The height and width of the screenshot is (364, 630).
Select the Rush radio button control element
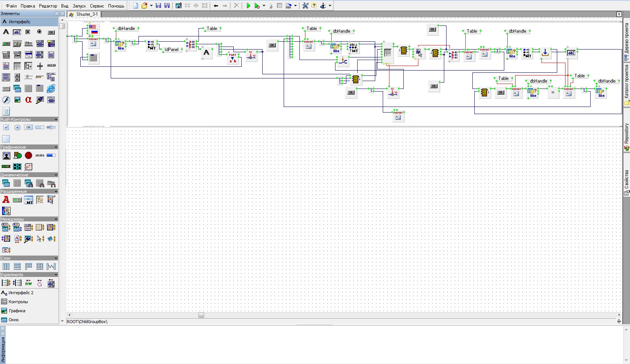[x=17, y=128]
